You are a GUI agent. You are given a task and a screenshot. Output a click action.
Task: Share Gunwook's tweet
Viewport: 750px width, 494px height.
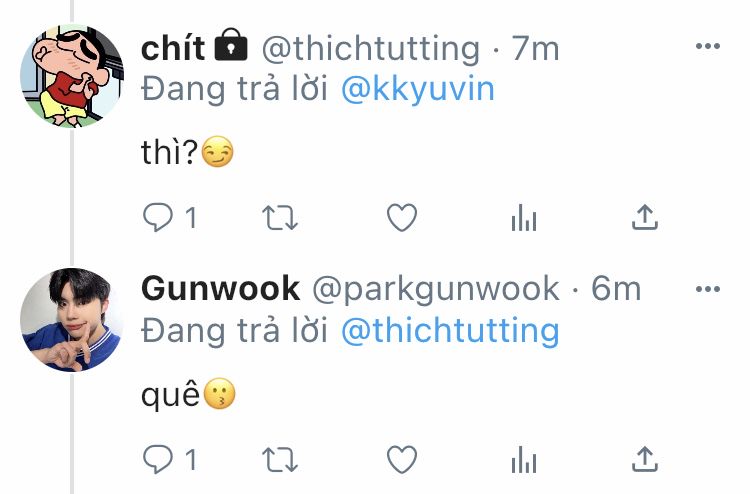click(x=645, y=459)
